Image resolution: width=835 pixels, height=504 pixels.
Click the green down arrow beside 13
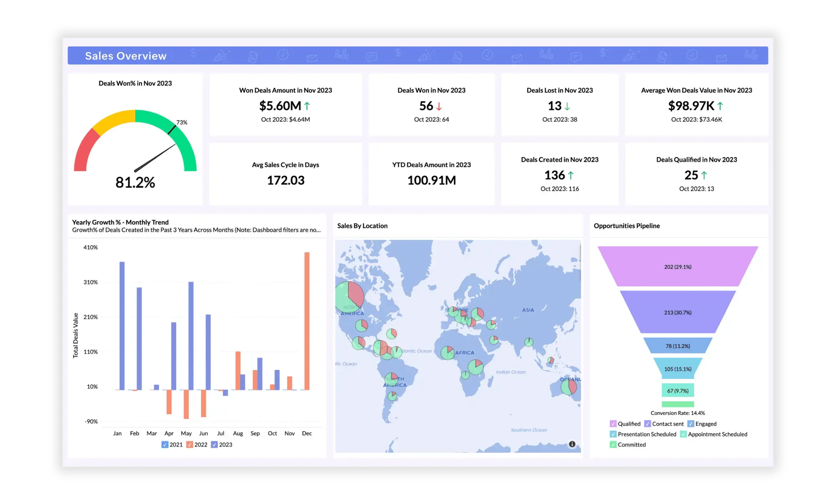pos(567,106)
